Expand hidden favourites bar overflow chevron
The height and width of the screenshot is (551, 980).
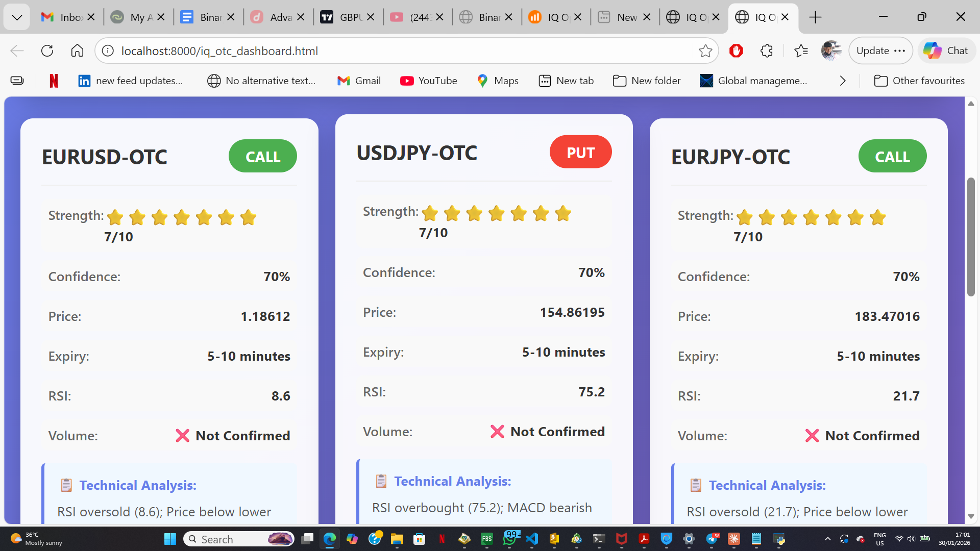843,81
